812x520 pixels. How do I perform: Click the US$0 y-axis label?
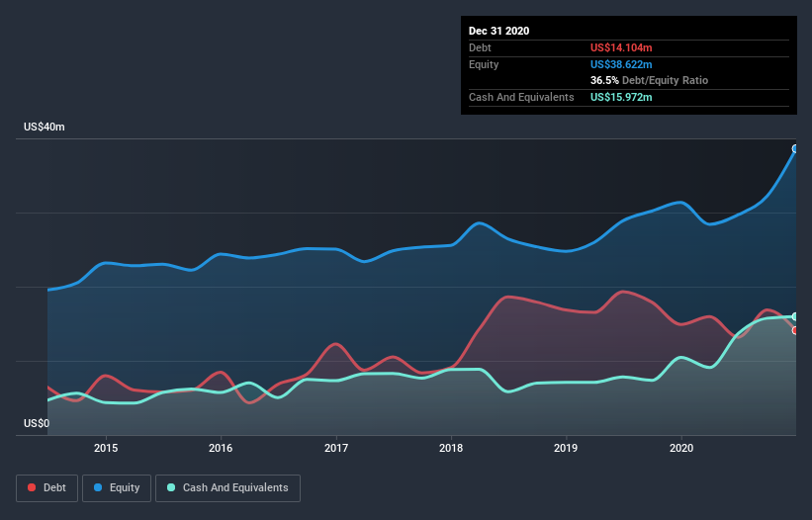click(37, 423)
